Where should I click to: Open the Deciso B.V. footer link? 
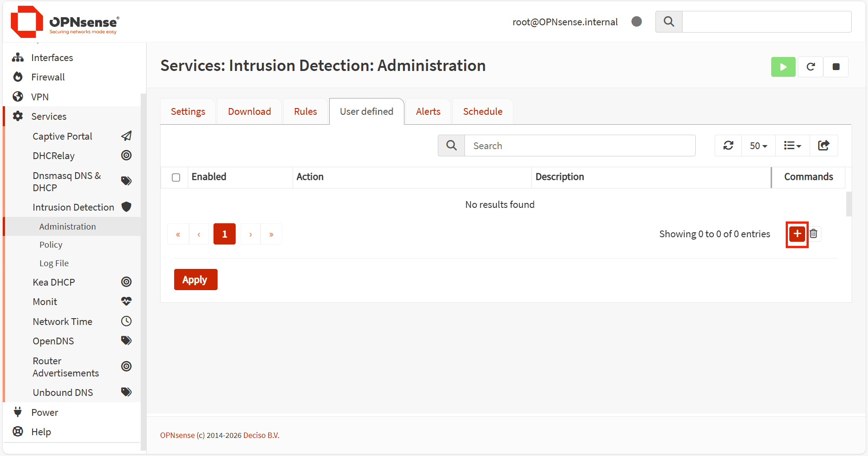click(261, 435)
